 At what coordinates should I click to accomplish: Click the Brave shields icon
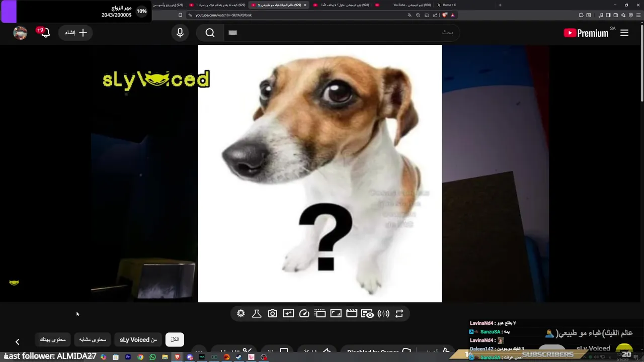[x=445, y=15]
